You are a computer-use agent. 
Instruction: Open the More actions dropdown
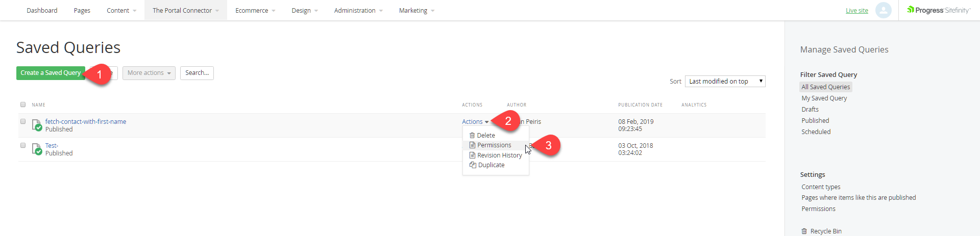click(149, 73)
